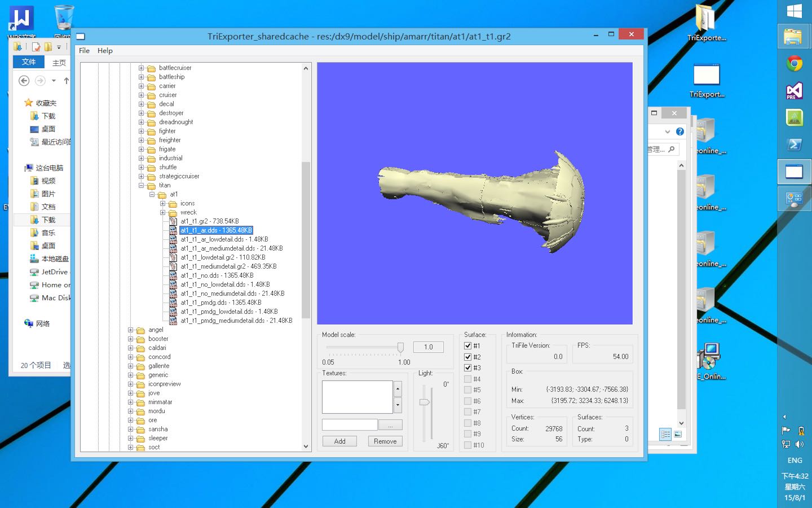Image resolution: width=812 pixels, height=508 pixels.
Task: Click at1_t1_no.dds file icon
Action: (173, 275)
